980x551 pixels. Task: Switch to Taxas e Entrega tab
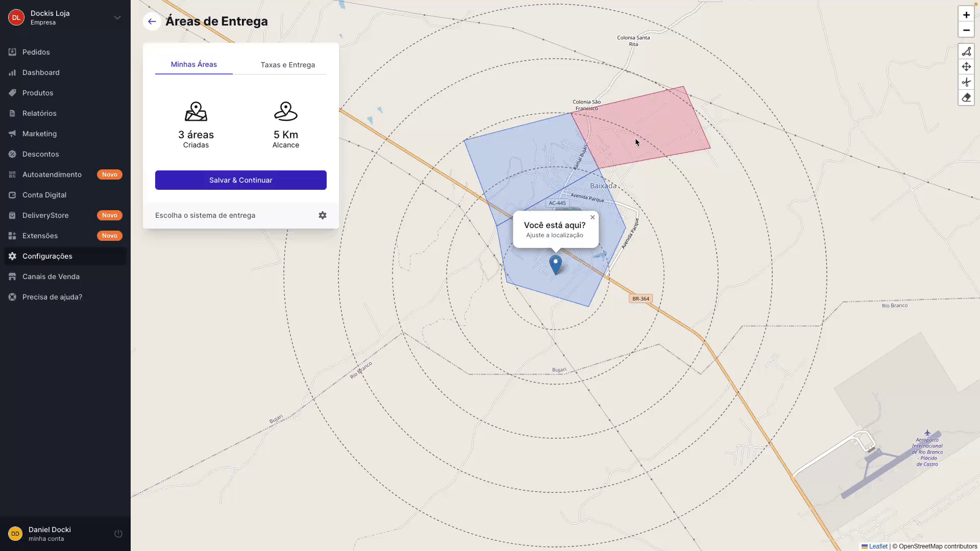287,65
